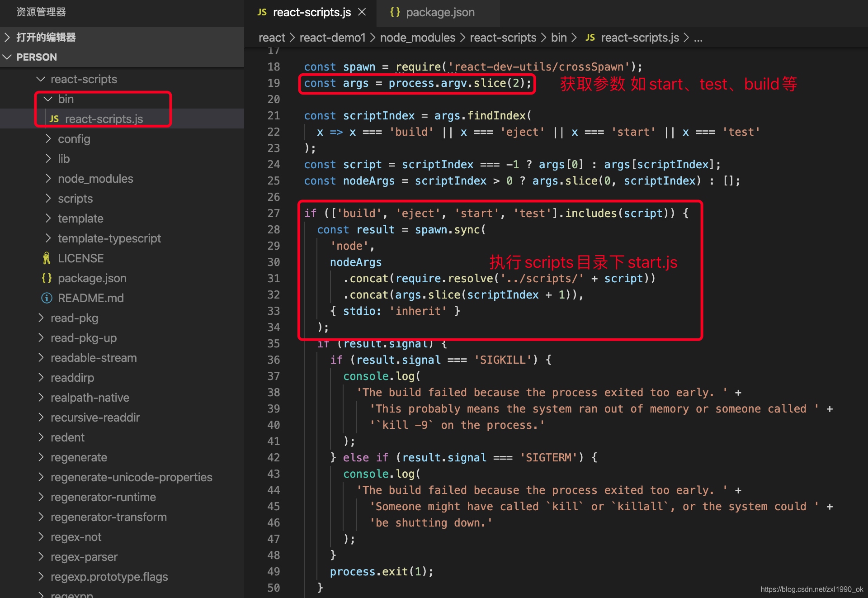The height and width of the screenshot is (598, 868).
Task: Click react-demo1 in the breadcrumb path
Action: click(x=333, y=38)
